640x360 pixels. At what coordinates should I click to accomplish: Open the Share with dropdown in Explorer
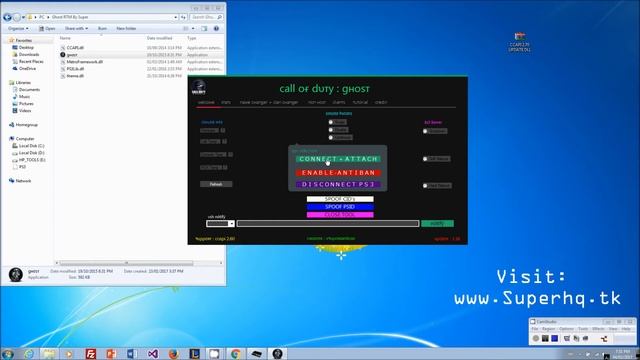(x=76, y=29)
